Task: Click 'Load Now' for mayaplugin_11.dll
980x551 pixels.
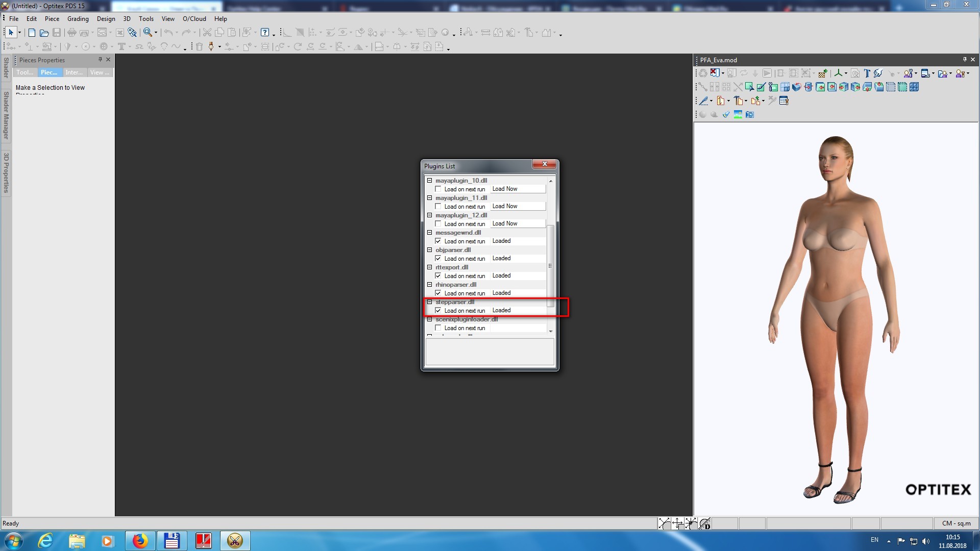Action: point(517,207)
